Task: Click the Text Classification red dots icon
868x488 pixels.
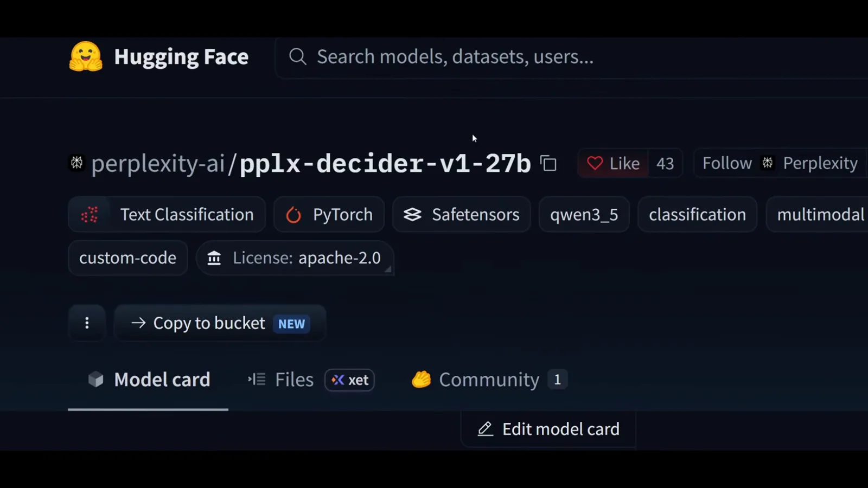Action: pyautogui.click(x=90, y=215)
